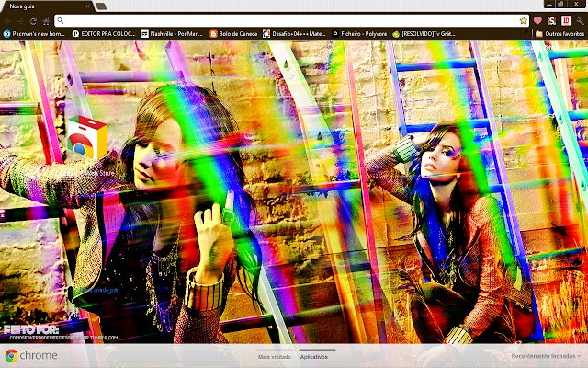588x368 pixels.
Task: Switch to the Aplicativos section
Action: click(x=314, y=357)
